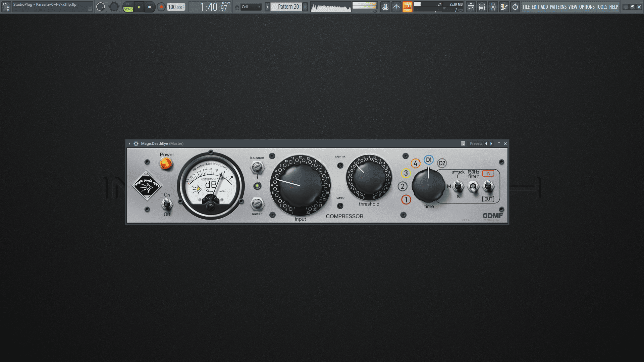Close the MagicDeathEye plugin window

tap(505, 143)
